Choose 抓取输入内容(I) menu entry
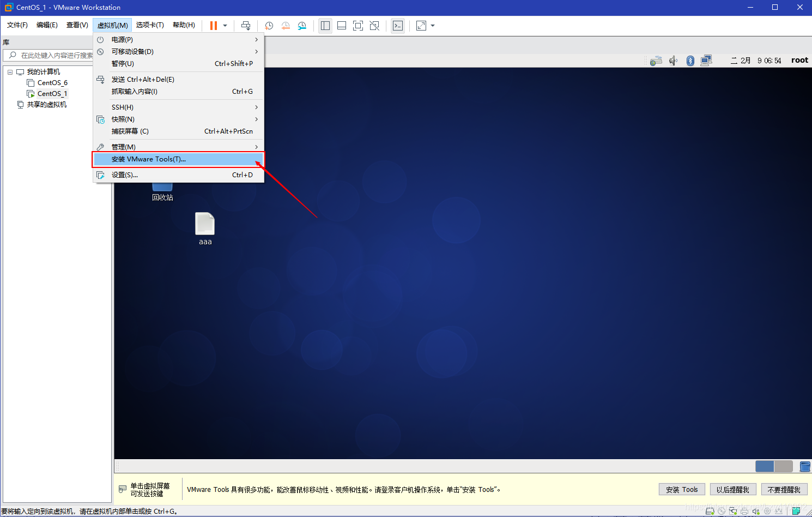812x517 pixels. click(179, 92)
